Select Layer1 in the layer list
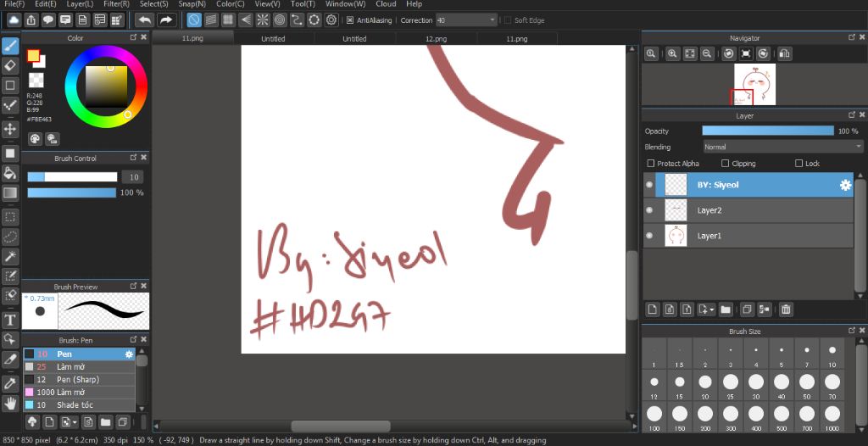Screen dimensions: 868x446 (x=748, y=236)
